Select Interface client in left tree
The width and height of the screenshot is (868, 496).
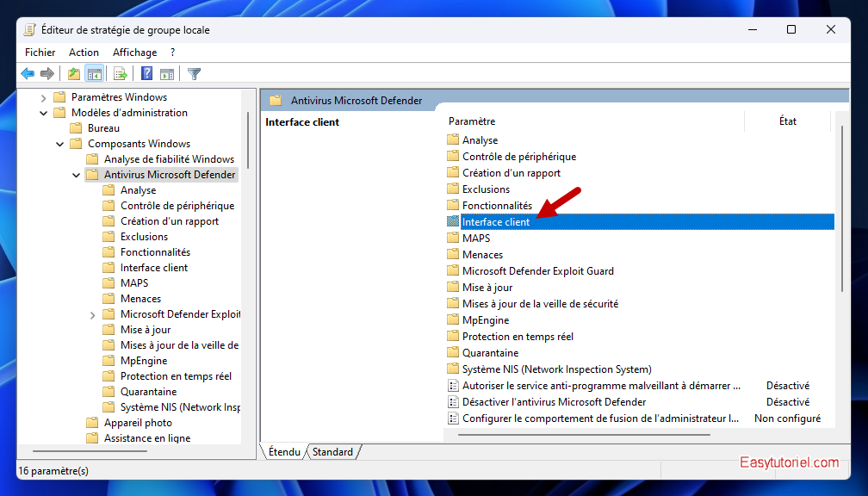(x=154, y=267)
